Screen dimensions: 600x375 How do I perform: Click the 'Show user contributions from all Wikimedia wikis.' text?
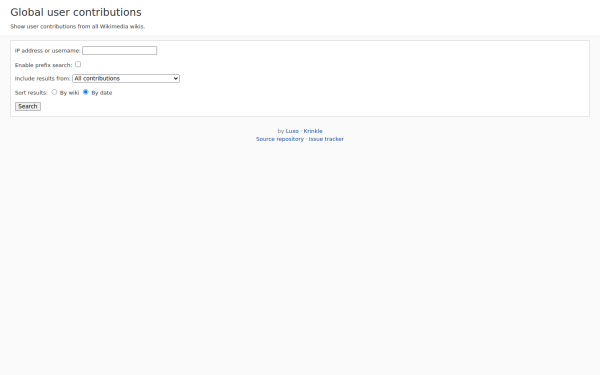78,26
